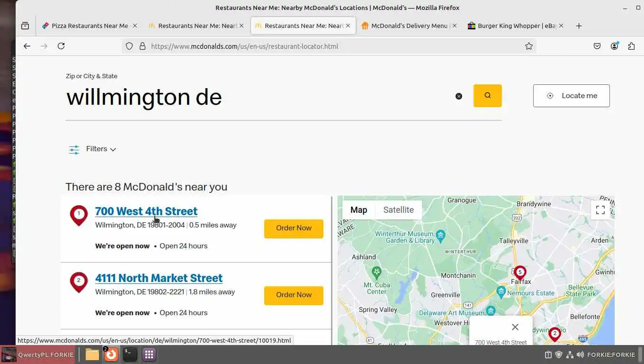The image size is (644, 364).
Task: Close the map info popup
Action: [x=515, y=327]
